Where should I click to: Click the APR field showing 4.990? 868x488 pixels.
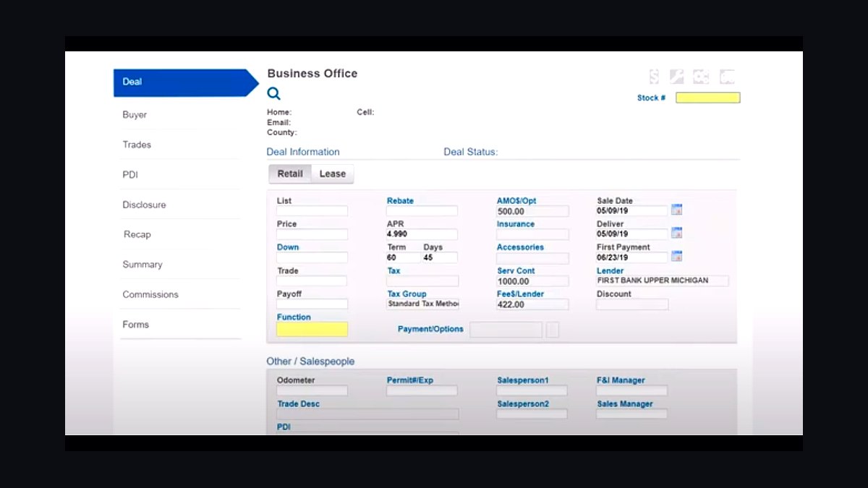[x=422, y=234]
